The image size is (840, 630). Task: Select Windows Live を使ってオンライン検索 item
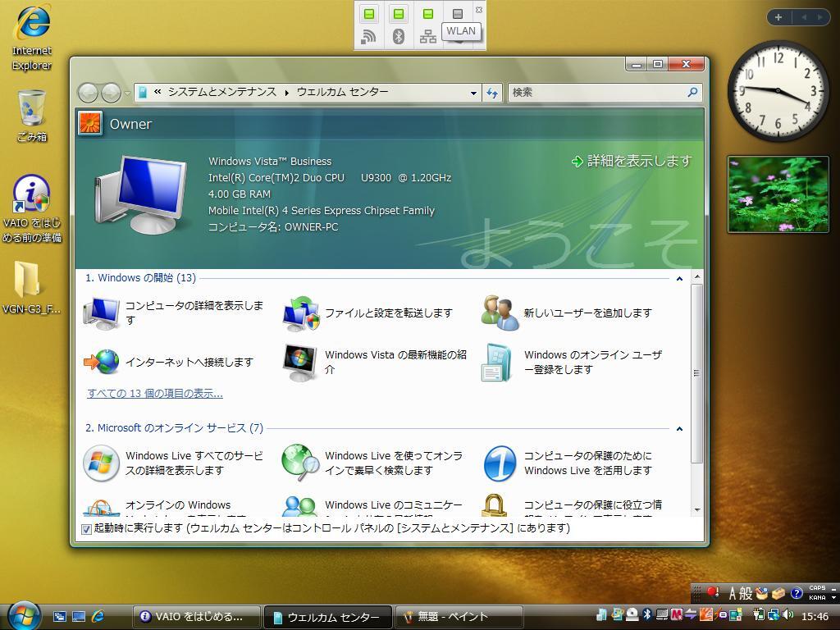(373, 463)
